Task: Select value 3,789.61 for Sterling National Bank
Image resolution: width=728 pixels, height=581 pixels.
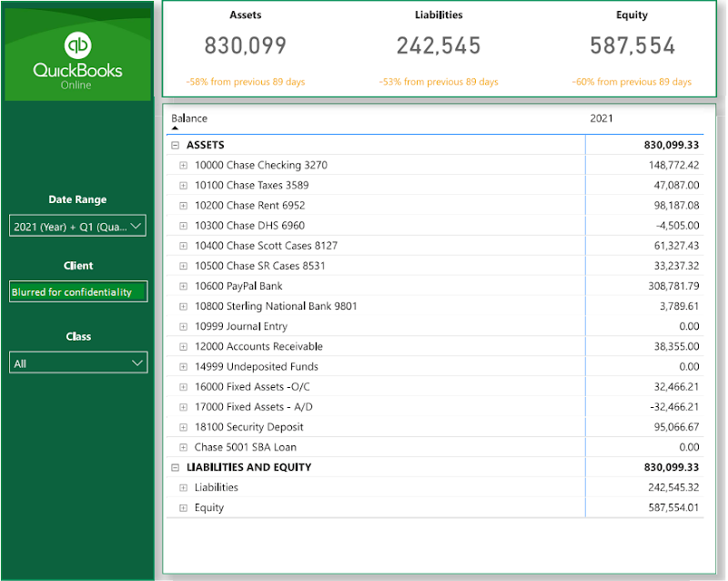Action: point(679,306)
